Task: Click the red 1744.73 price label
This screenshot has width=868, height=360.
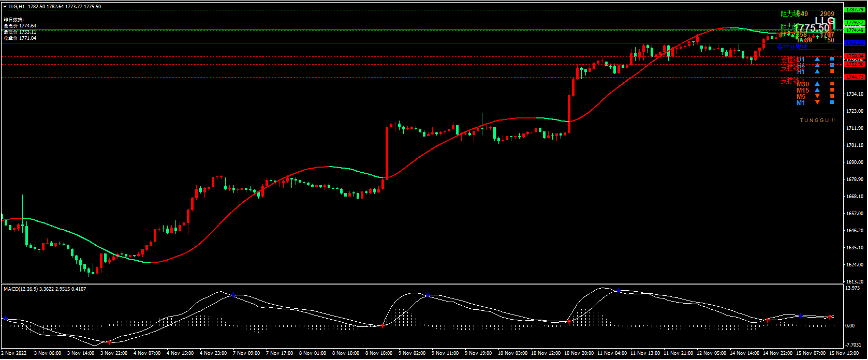Action: pos(855,77)
